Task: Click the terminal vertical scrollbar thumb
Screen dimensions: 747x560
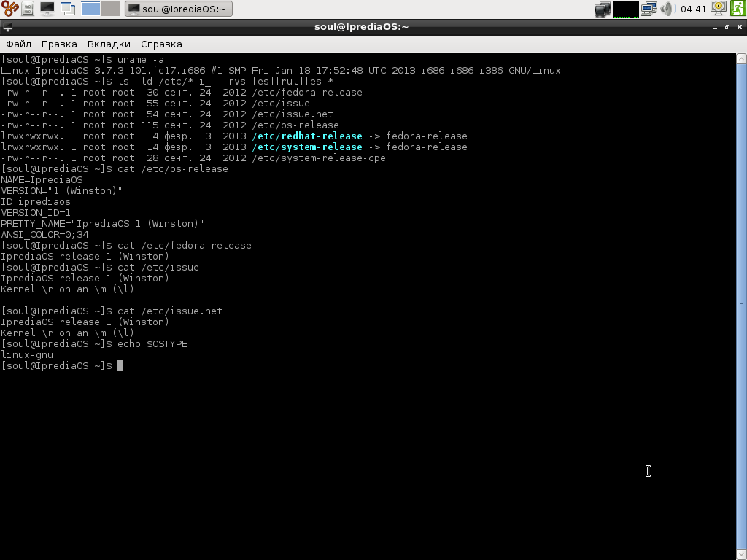Action: tap(741, 306)
